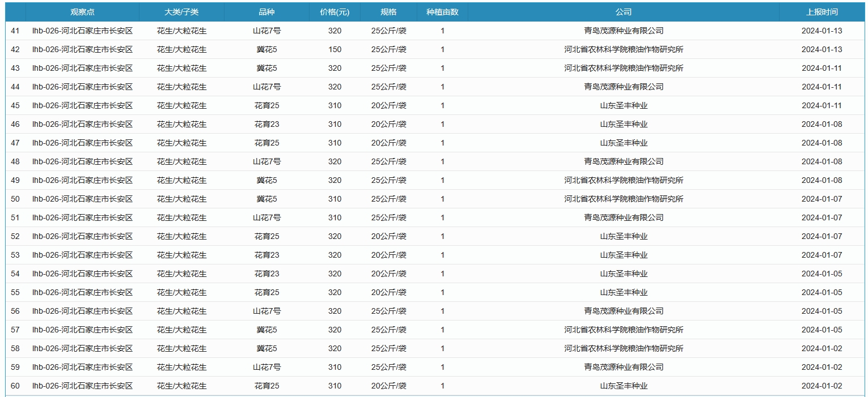Screen dimensions: 868x397
Task: Click the 公司 column header
Action: [x=624, y=12]
